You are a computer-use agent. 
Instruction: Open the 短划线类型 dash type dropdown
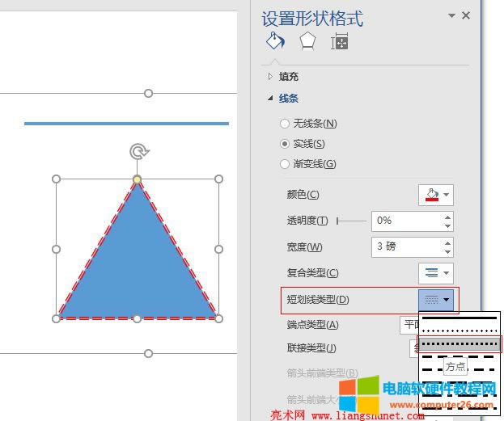tap(438, 300)
